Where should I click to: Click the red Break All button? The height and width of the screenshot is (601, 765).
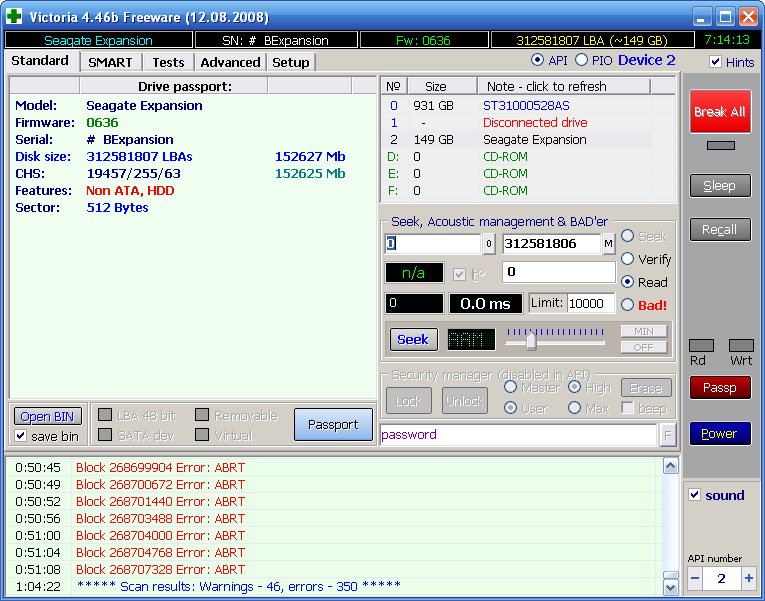pos(720,111)
